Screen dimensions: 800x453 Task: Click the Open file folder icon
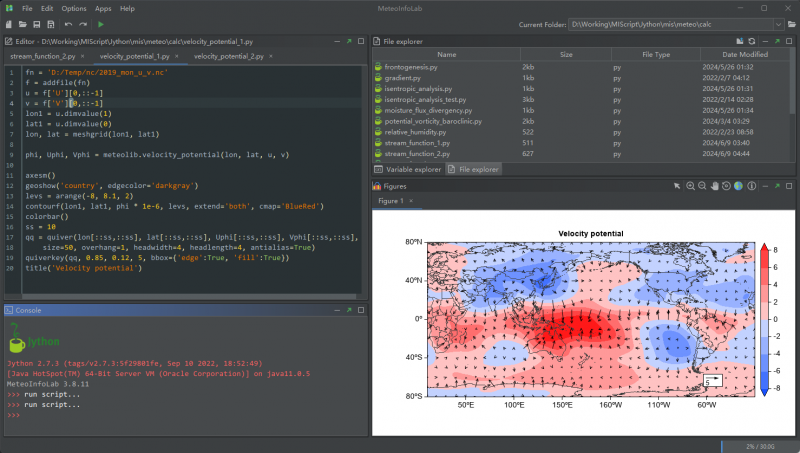coord(23,23)
